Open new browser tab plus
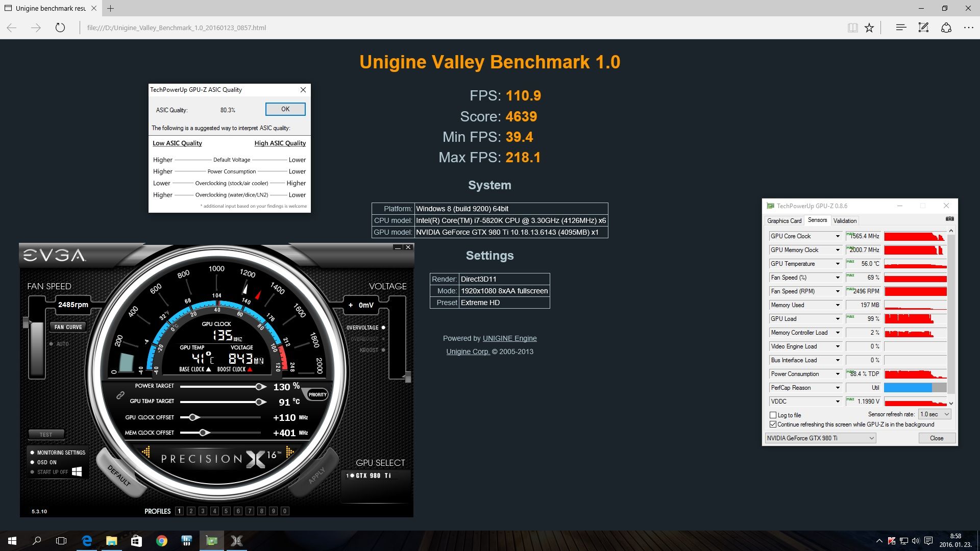 (x=110, y=8)
